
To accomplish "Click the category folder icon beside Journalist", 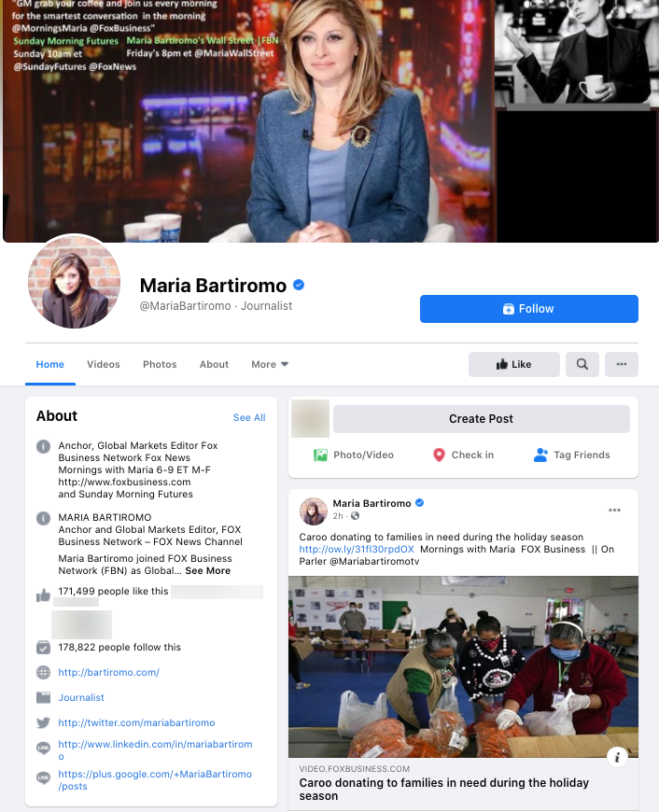I will click(x=44, y=697).
